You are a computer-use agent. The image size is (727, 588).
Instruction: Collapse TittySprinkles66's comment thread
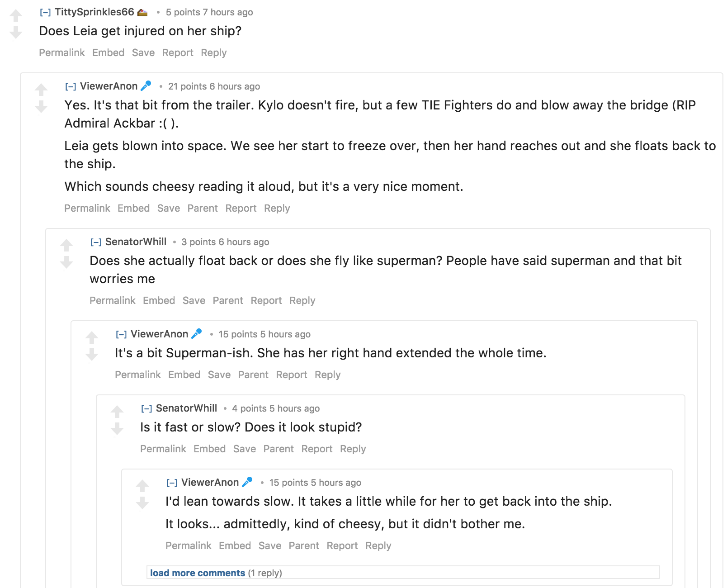tap(45, 13)
